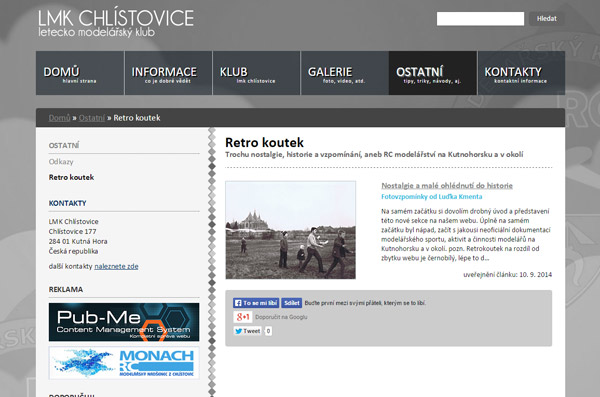Click the 'Doporučit na Googlu' text

click(x=281, y=317)
